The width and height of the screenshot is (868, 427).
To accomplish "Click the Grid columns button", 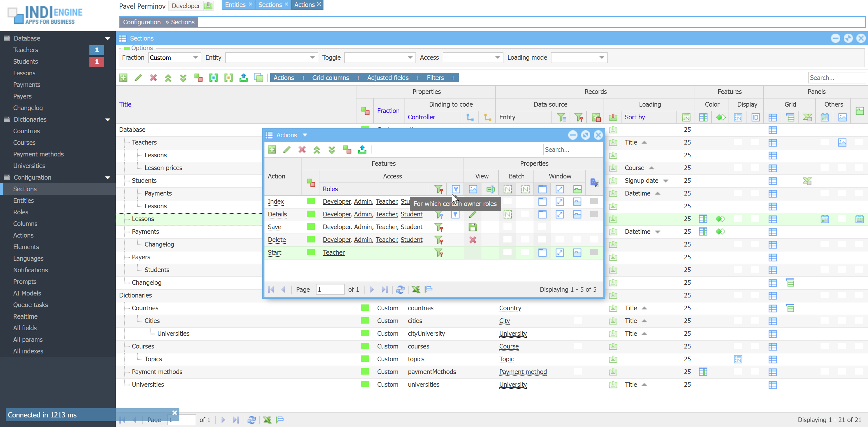I will tap(330, 78).
